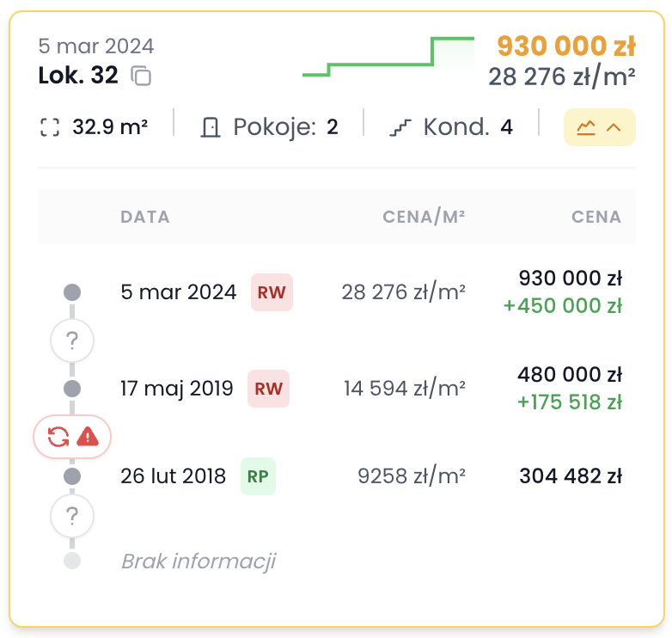Sort by the CENA column header
This screenshot has height=638, width=672.
pyautogui.click(x=596, y=217)
